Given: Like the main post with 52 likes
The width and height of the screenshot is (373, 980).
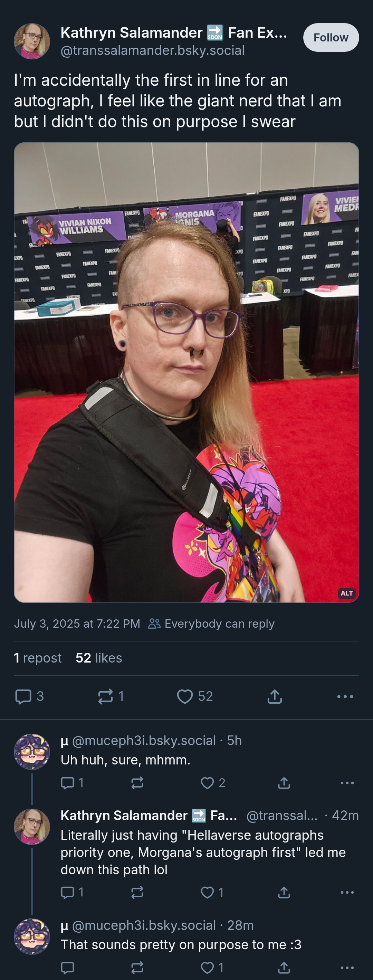Looking at the screenshot, I should [195, 697].
